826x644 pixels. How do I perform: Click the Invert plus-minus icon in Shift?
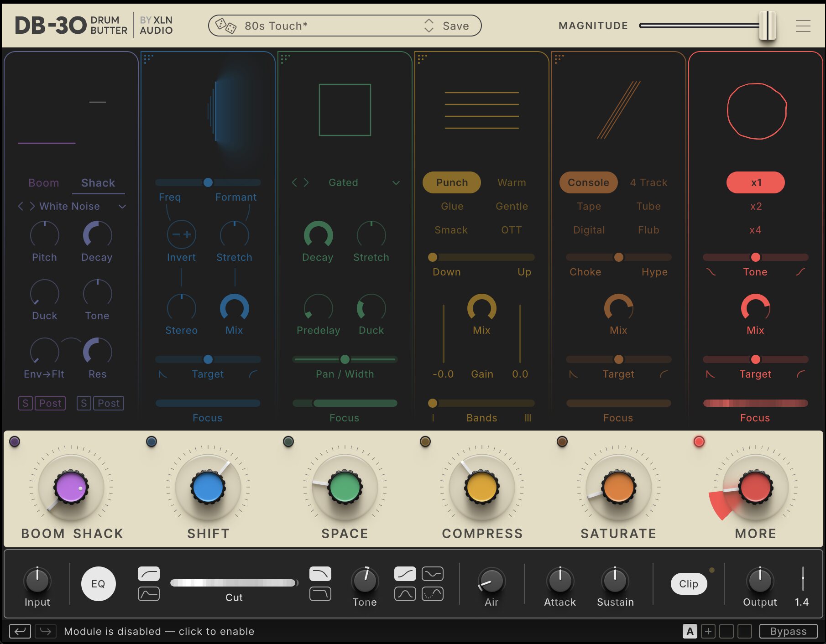click(x=181, y=235)
